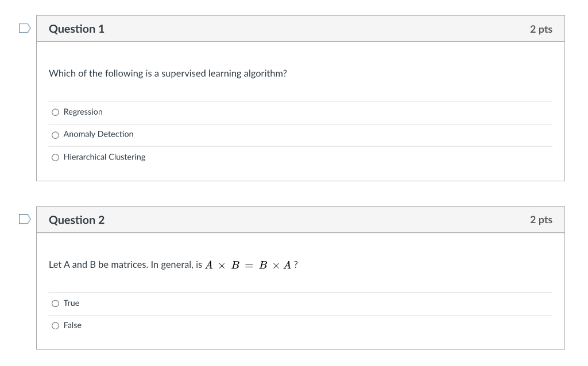The width and height of the screenshot is (588, 366).
Task: Click the "Question 1" heading
Action: click(76, 29)
